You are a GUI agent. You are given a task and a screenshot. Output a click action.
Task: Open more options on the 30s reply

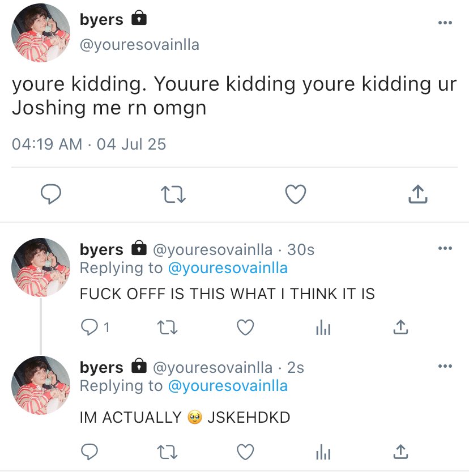click(x=445, y=248)
